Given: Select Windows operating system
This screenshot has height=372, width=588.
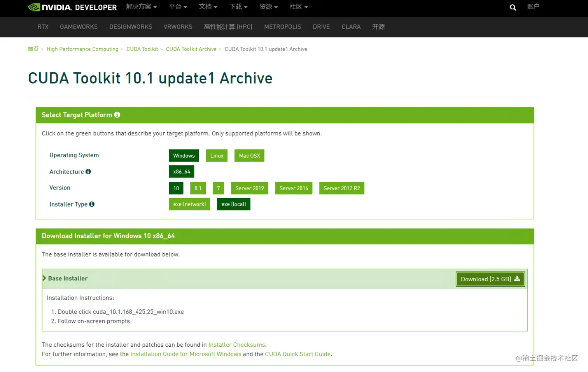Looking at the screenshot, I should click(x=184, y=156).
